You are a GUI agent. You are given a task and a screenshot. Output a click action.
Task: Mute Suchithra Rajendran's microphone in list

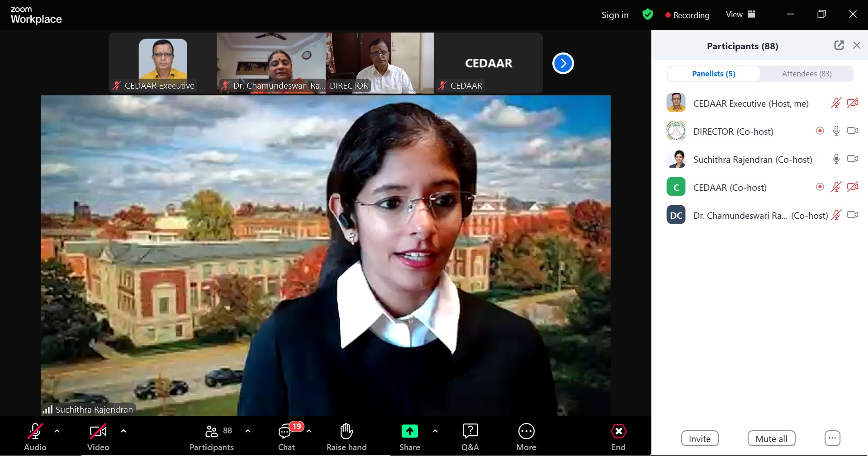coord(836,159)
